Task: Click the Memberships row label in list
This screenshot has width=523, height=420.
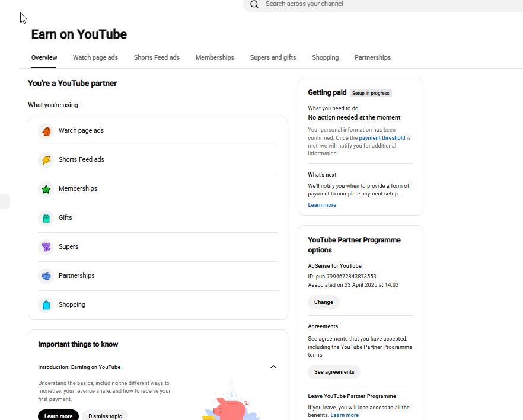Action: (x=78, y=188)
